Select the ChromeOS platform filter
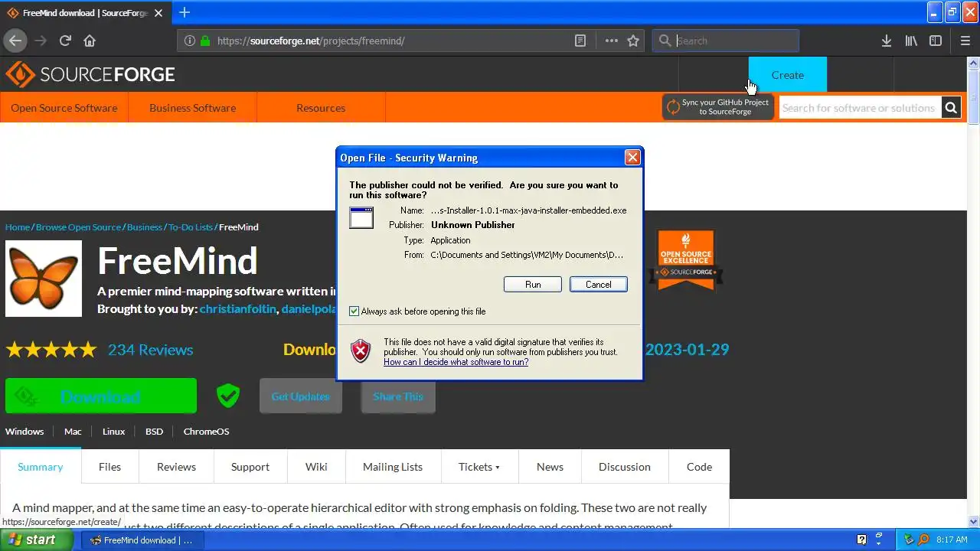Screen dimensions: 980x551 (206, 431)
